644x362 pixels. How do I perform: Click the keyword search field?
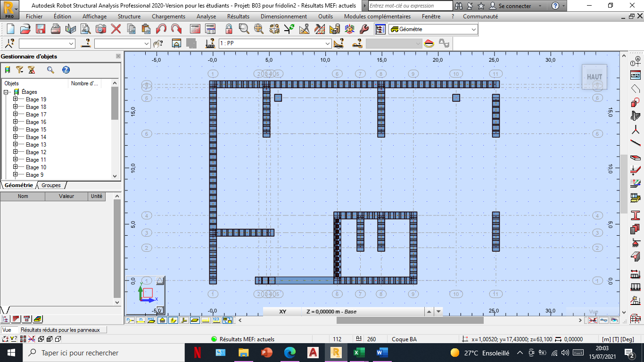tap(410, 6)
